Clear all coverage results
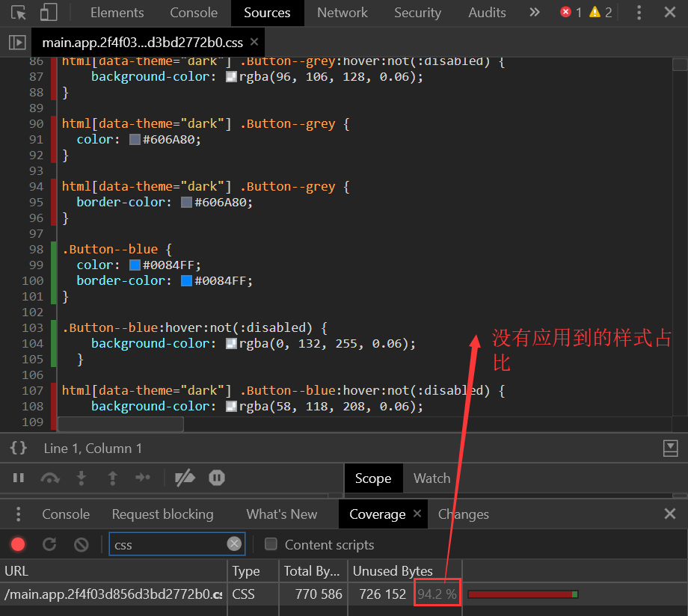The height and width of the screenshot is (616, 688). tap(82, 544)
